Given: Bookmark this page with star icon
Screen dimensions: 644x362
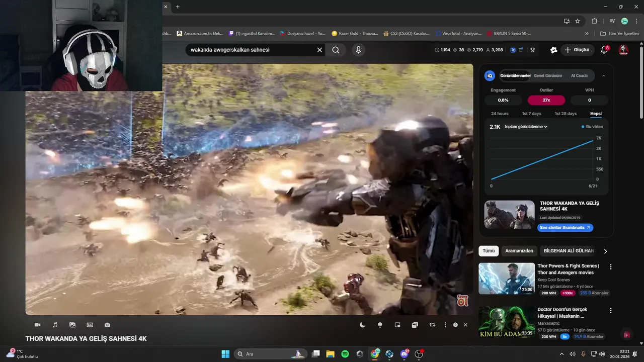Looking at the screenshot, I should click(x=578, y=21).
